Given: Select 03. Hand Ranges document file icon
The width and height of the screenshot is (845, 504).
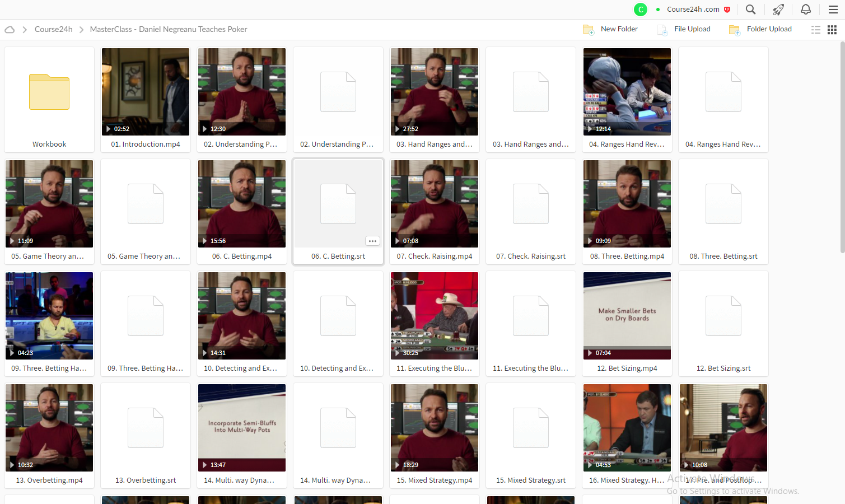Looking at the screenshot, I should (x=531, y=92).
